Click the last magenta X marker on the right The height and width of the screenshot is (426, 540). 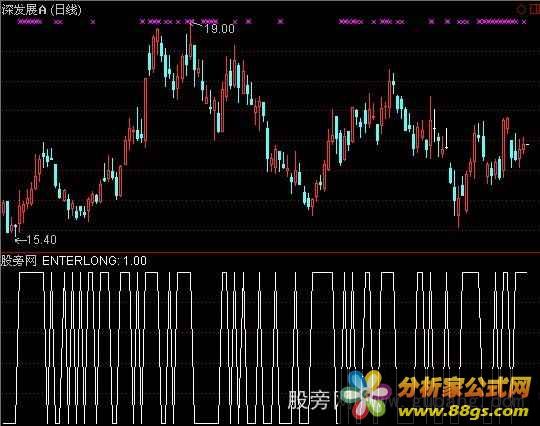524,22
